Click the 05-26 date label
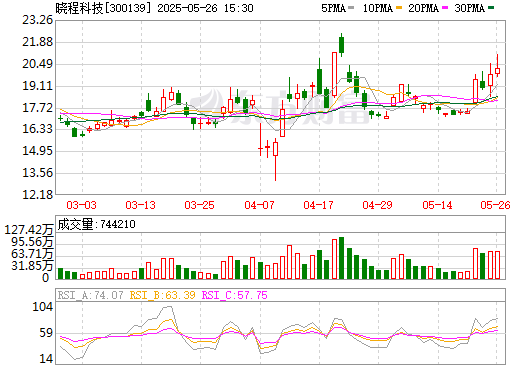The width and height of the screenshot is (520, 365). 495,205
